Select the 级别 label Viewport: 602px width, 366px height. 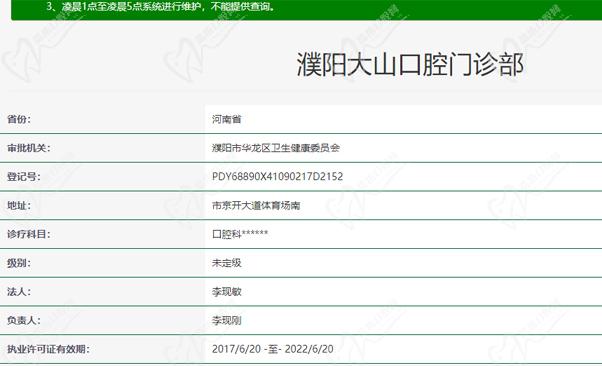pyautogui.click(x=18, y=263)
